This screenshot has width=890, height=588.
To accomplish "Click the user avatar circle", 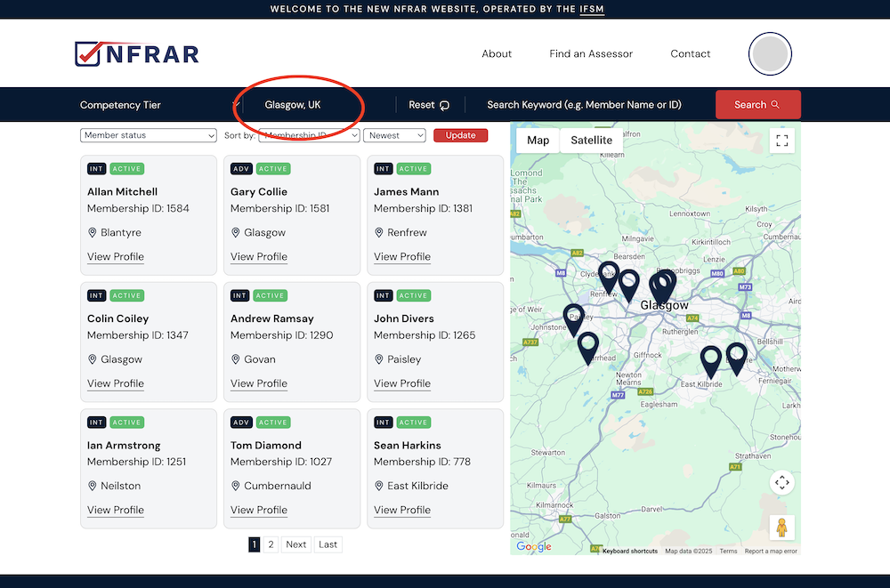I will (770, 53).
